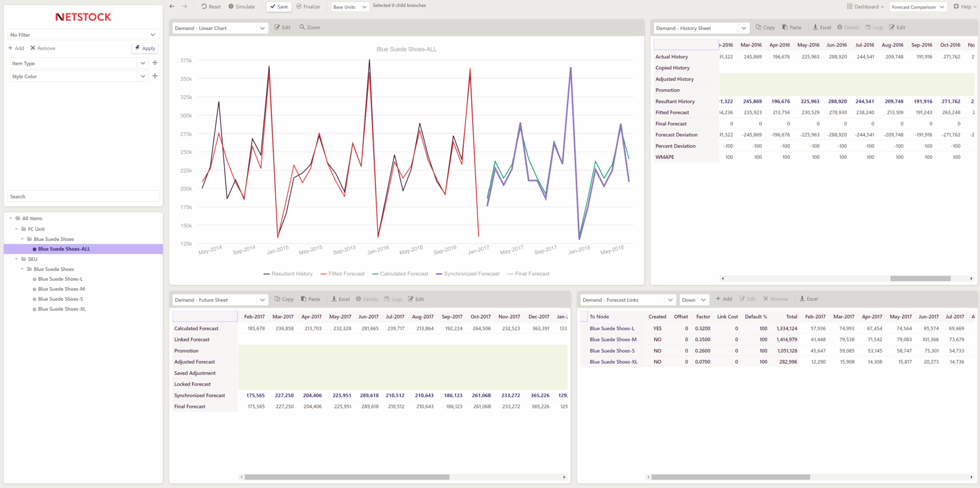Click the Forecast Links horizontal scrollbar
This screenshot has width=980, height=488.
[x=730, y=477]
